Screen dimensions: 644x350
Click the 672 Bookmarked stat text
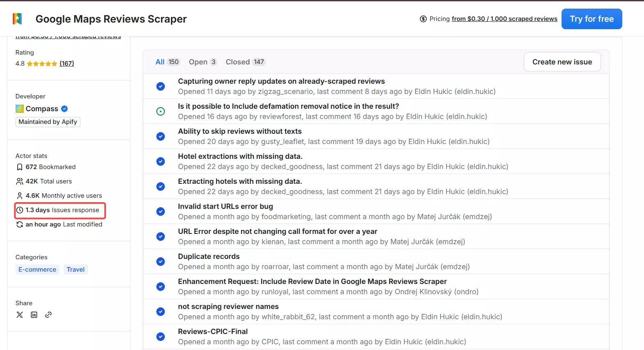[x=50, y=167]
